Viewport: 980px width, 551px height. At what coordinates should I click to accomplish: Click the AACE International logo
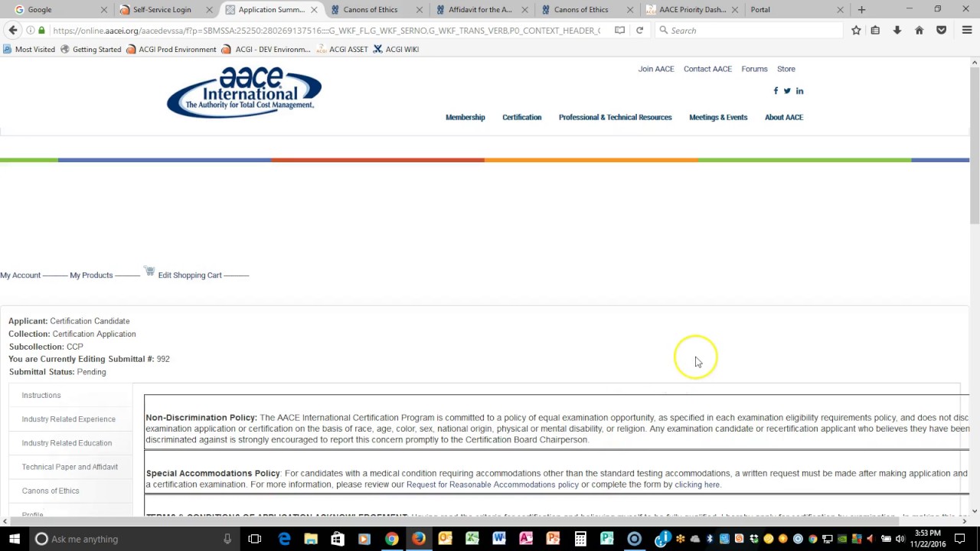(x=244, y=92)
